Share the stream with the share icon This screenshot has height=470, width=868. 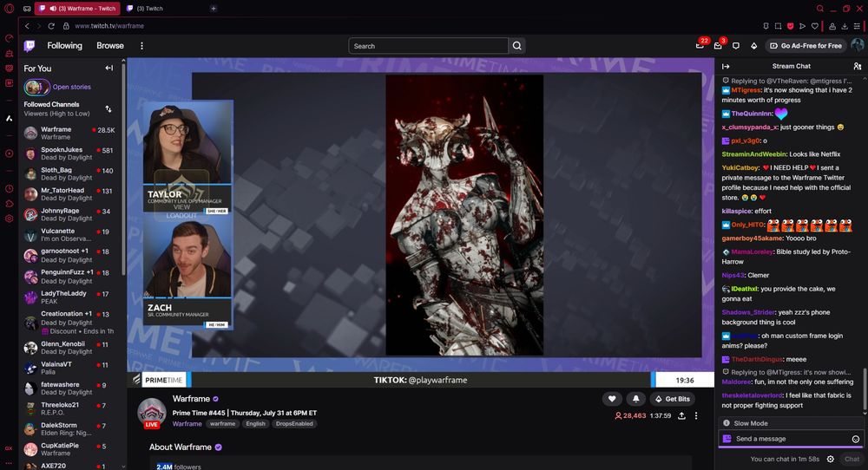click(682, 416)
